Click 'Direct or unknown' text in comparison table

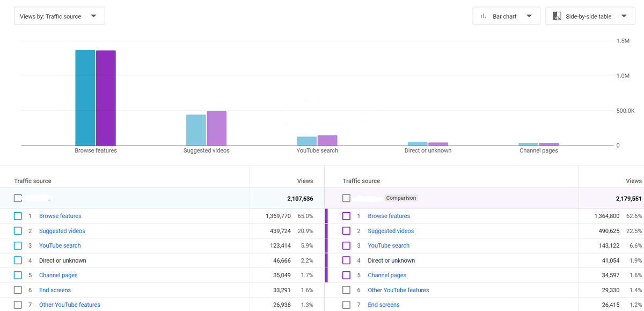coord(391,261)
